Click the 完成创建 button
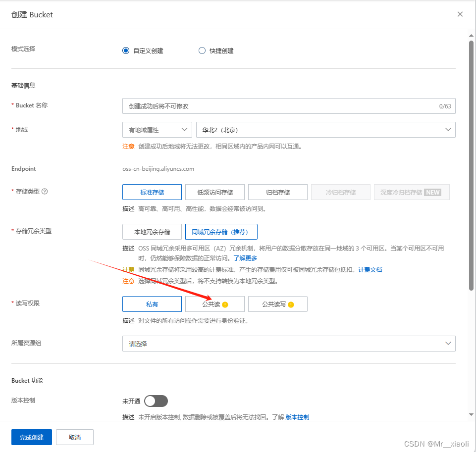Viewport: 476px width, 452px height. click(31, 437)
